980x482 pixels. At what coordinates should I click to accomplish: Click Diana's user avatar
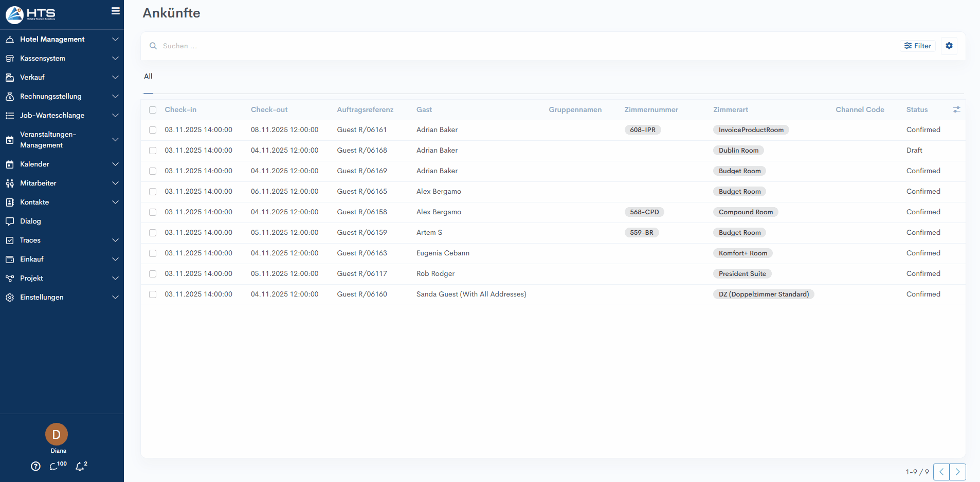tap(57, 434)
